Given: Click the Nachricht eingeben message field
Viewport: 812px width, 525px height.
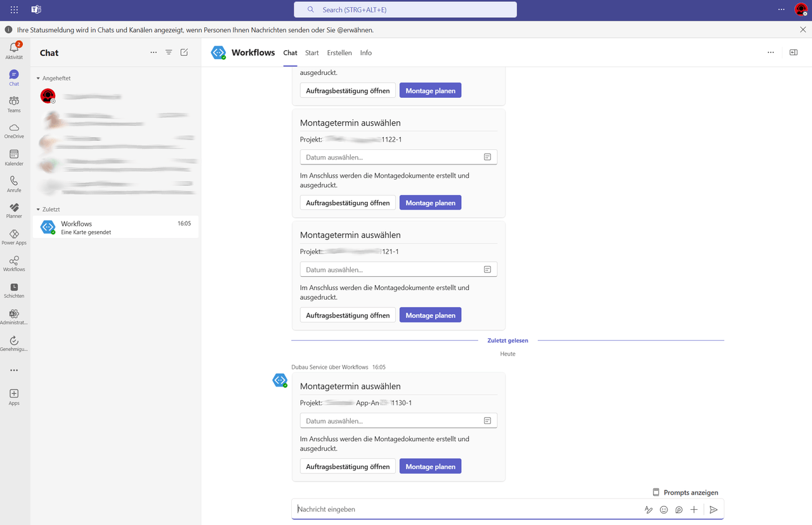Looking at the screenshot, I should tap(463, 510).
